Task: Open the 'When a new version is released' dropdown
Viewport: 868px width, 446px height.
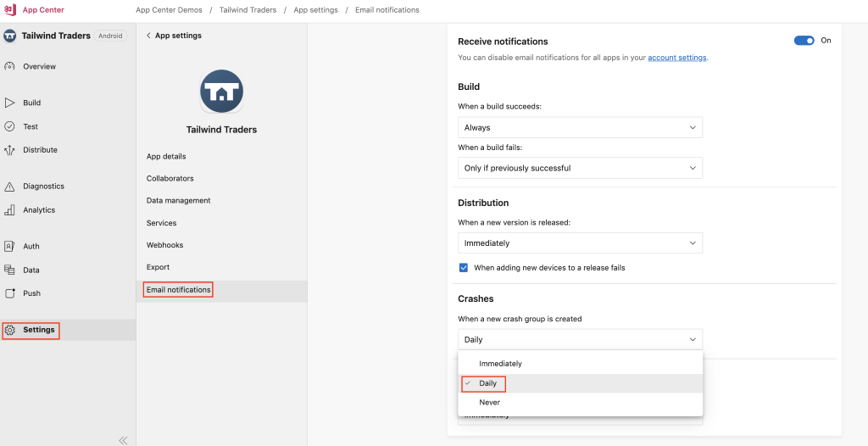Action: 580,243
